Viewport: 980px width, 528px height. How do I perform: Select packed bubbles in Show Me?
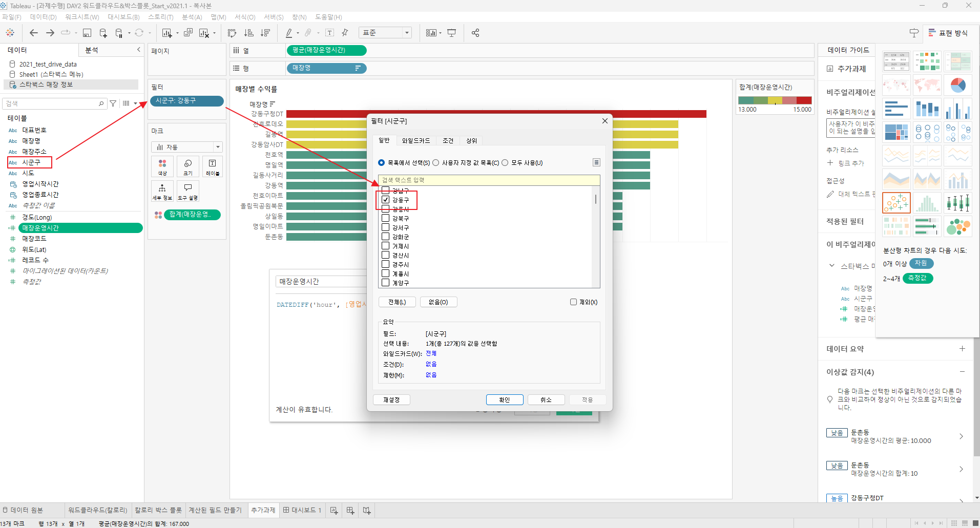958,226
